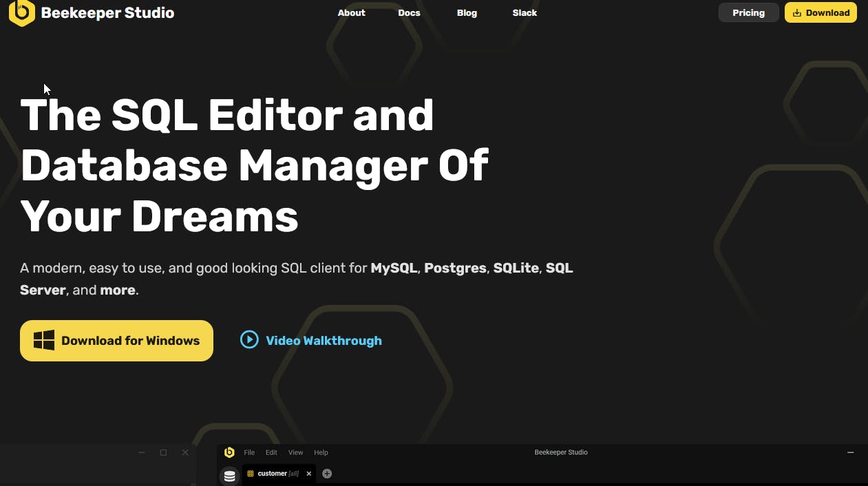Click the plus icon to add new tab
The height and width of the screenshot is (486, 868).
(327, 474)
